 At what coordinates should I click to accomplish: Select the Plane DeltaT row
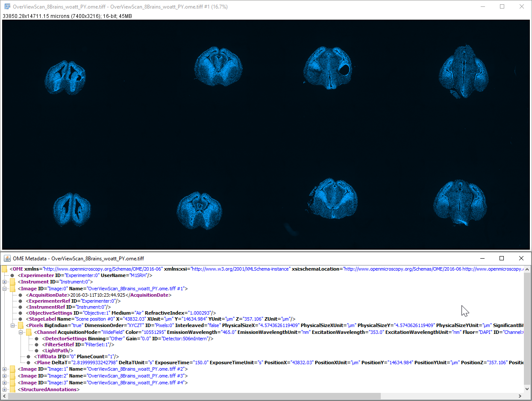(279, 363)
